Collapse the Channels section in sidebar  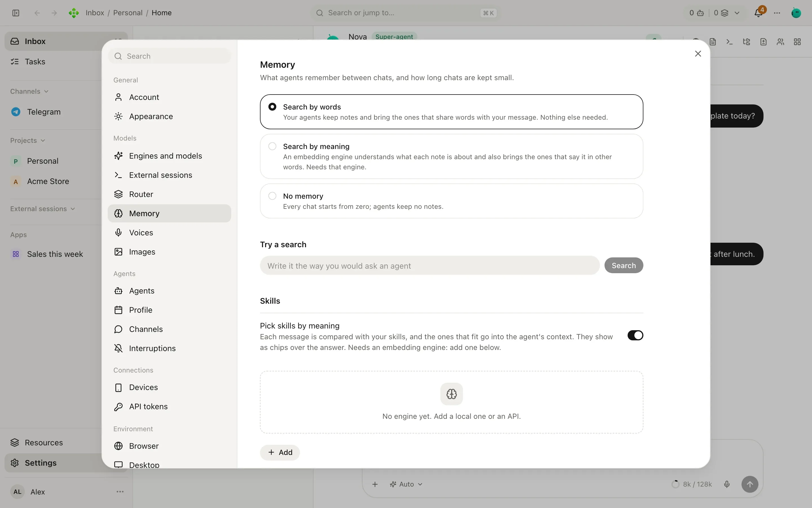coord(30,91)
